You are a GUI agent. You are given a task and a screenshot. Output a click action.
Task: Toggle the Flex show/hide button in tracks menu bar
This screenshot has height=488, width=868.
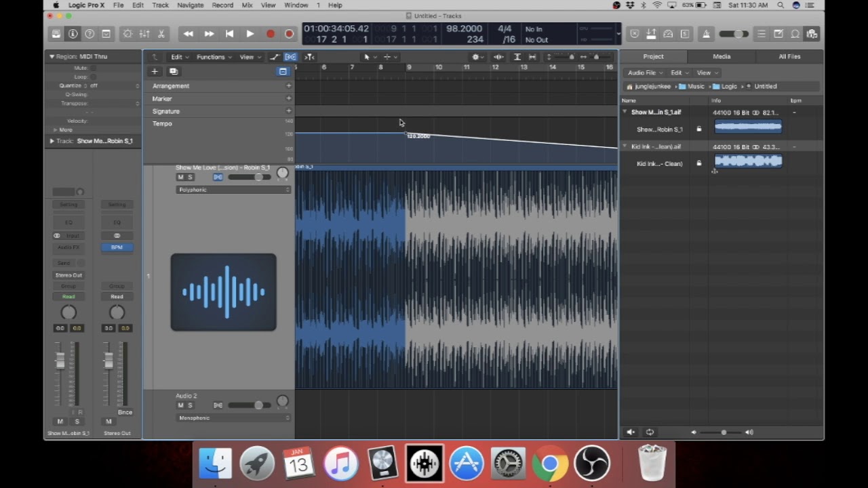click(x=290, y=57)
